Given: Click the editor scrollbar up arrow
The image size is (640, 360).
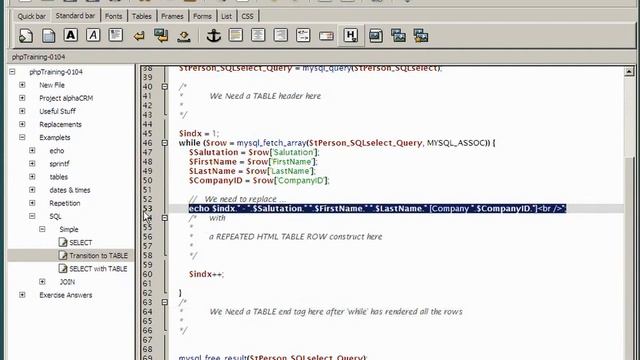Looking at the screenshot, I should click(629, 71).
